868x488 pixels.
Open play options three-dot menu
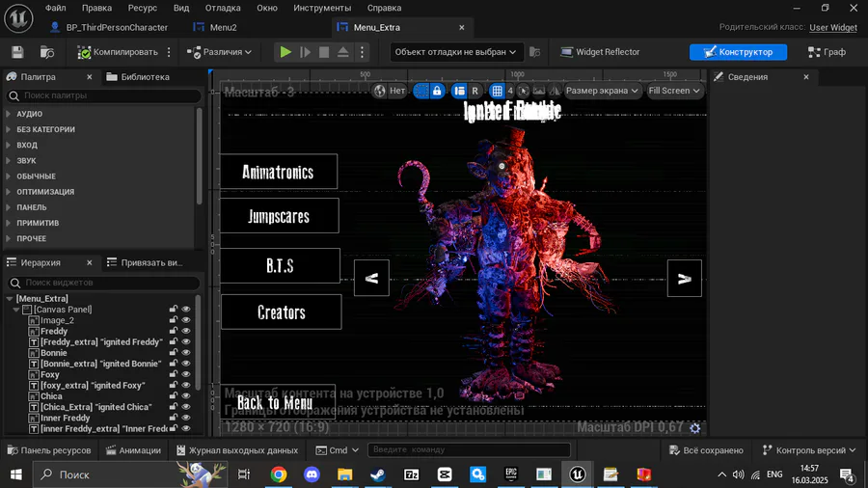click(x=362, y=52)
